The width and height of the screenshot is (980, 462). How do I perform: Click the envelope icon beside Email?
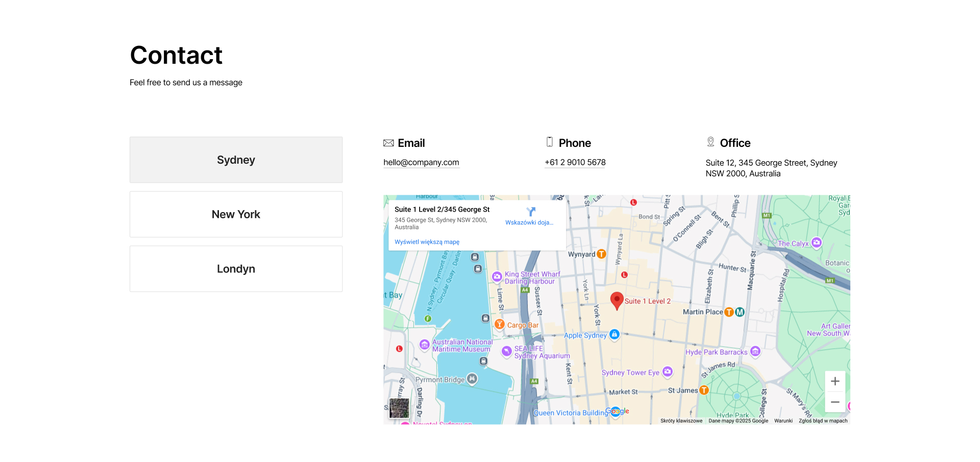pyautogui.click(x=388, y=143)
